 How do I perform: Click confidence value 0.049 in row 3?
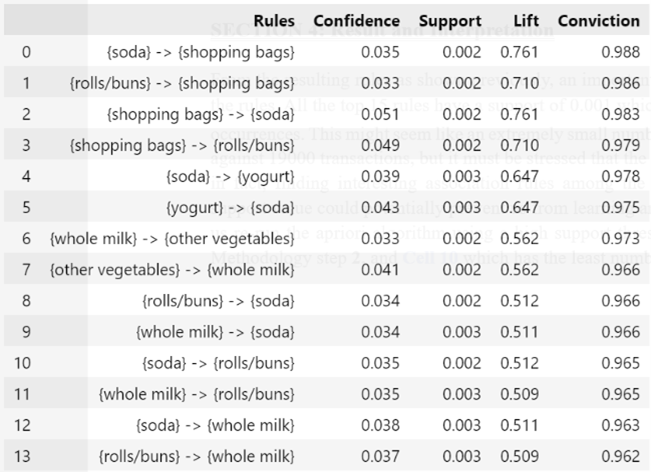(380, 145)
